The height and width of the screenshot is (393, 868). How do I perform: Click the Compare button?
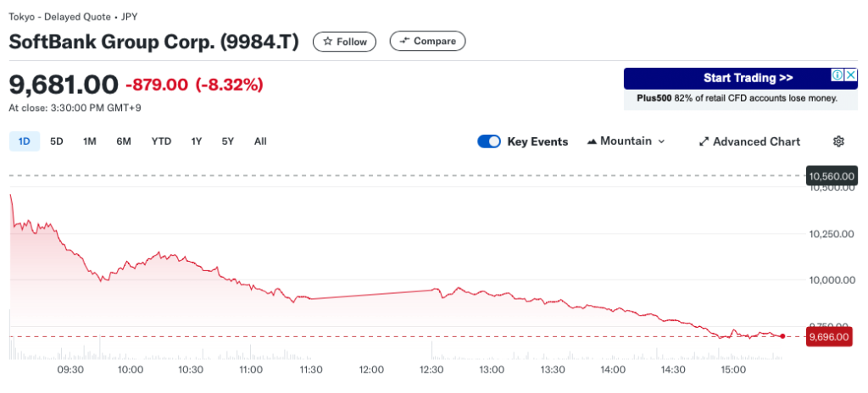click(427, 41)
